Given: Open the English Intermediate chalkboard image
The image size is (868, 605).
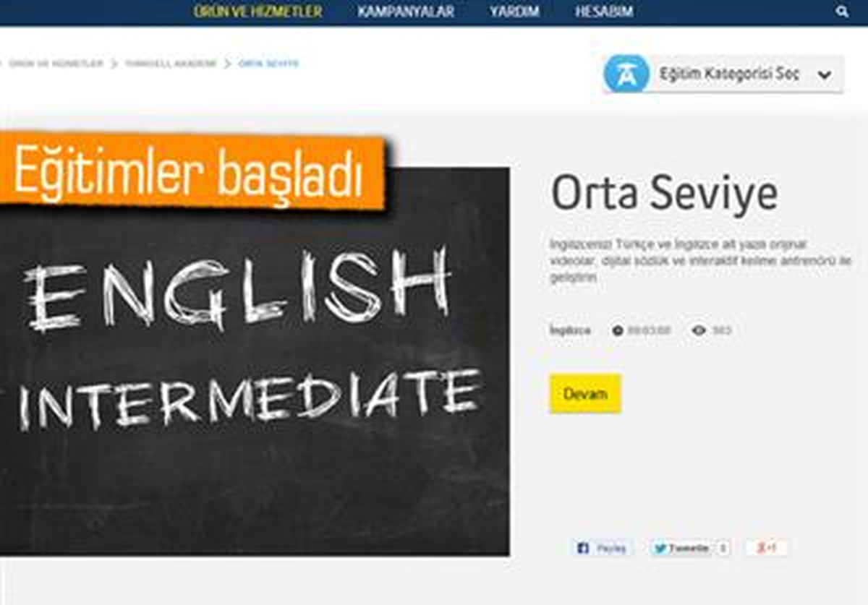Looking at the screenshot, I should [x=255, y=361].
